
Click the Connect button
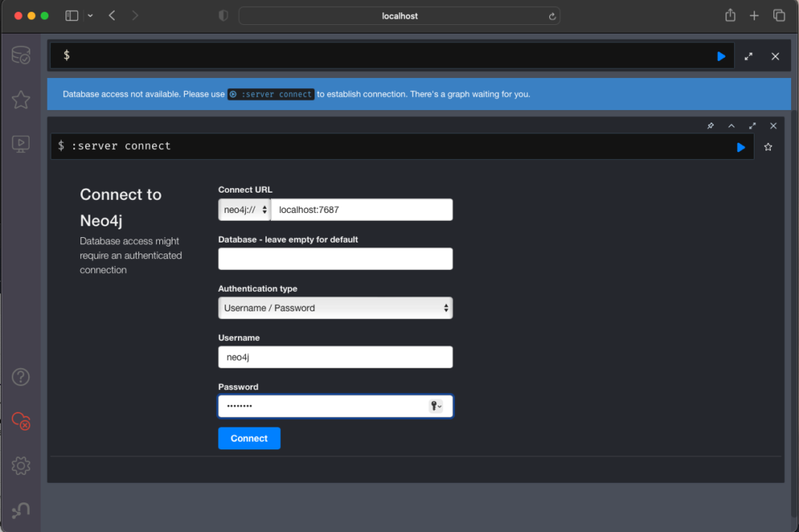(x=249, y=438)
